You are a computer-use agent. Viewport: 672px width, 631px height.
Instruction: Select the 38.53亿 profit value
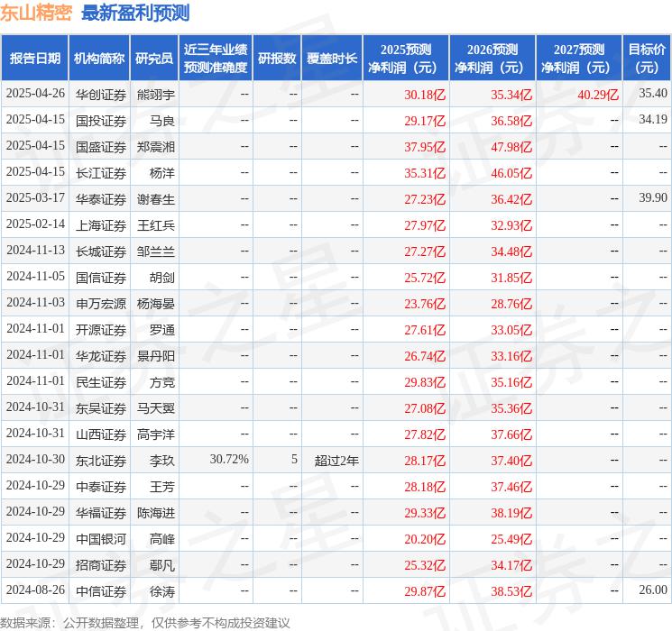click(511, 591)
